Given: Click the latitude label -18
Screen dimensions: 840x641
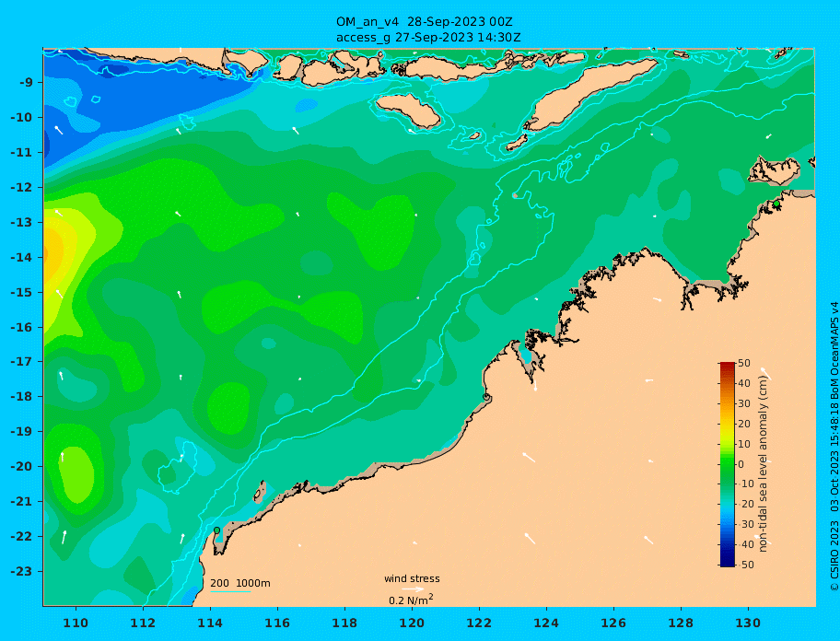Looking at the screenshot, I should (22, 396).
